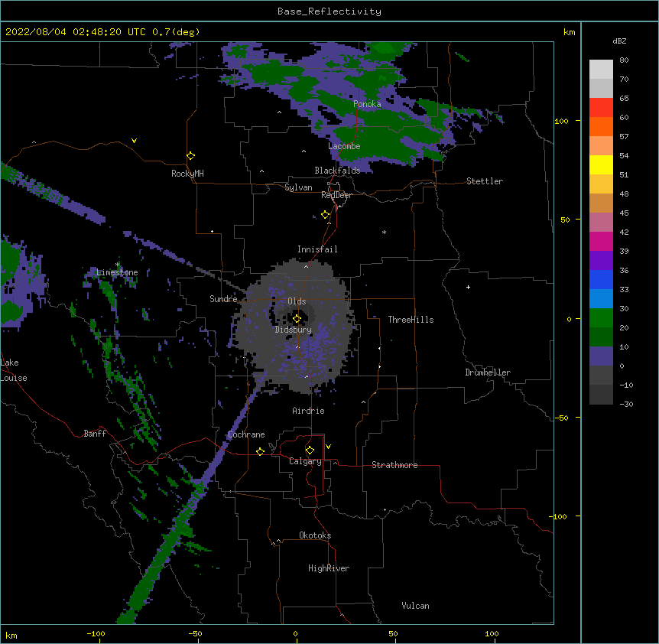Pick the violet 36-39 dBZ legend swatch
This screenshot has height=644, width=659.
(601, 261)
